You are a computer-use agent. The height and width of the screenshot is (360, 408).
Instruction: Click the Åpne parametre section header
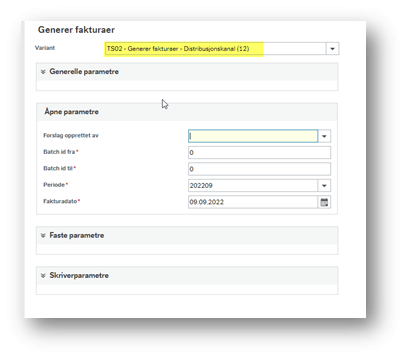(x=187, y=112)
